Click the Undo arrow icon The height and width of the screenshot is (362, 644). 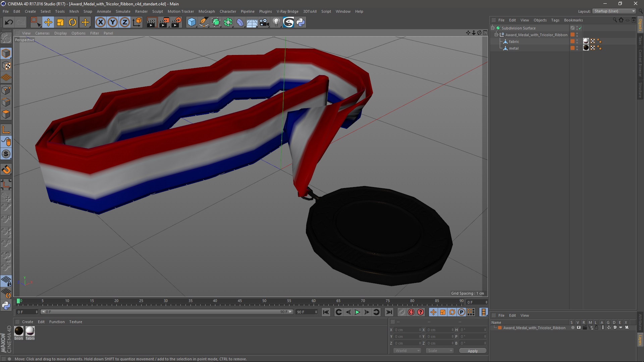(9, 22)
